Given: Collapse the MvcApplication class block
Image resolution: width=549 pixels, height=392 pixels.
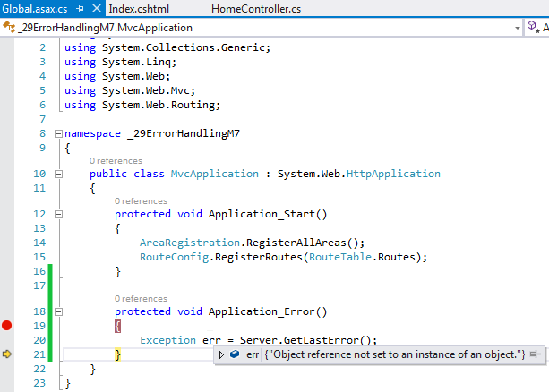Looking at the screenshot, I should pyautogui.click(x=58, y=174).
